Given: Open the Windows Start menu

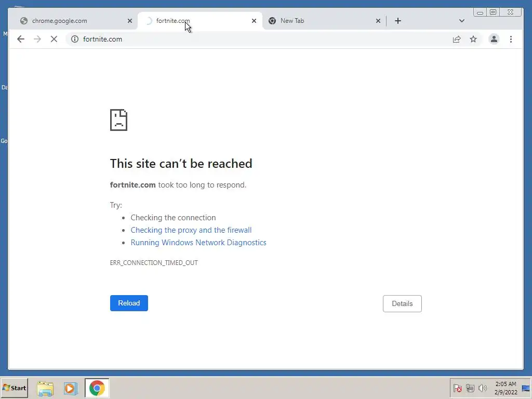Looking at the screenshot, I should point(14,388).
